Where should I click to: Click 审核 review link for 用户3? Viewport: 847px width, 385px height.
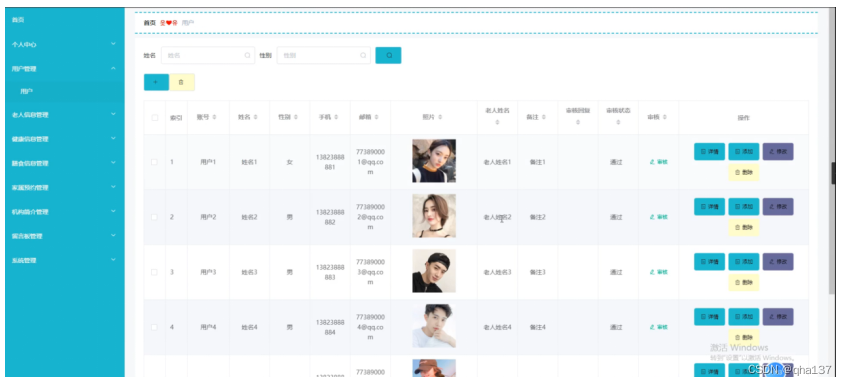(658, 272)
